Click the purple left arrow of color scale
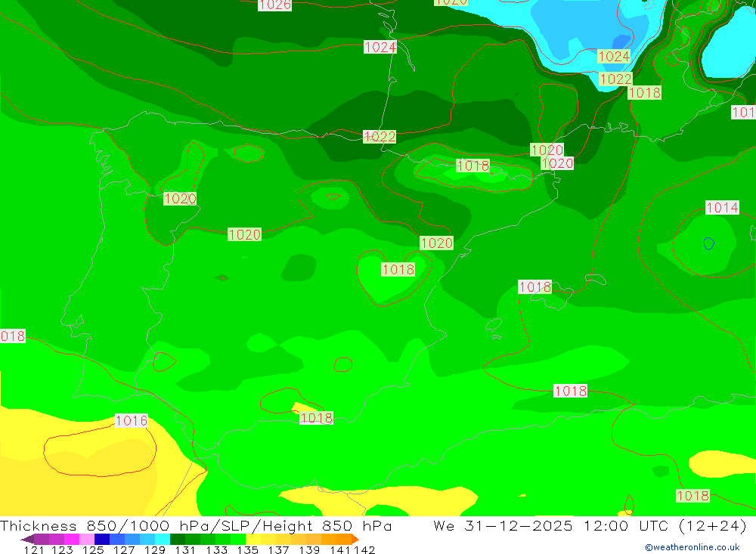 click(x=27, y=539)
